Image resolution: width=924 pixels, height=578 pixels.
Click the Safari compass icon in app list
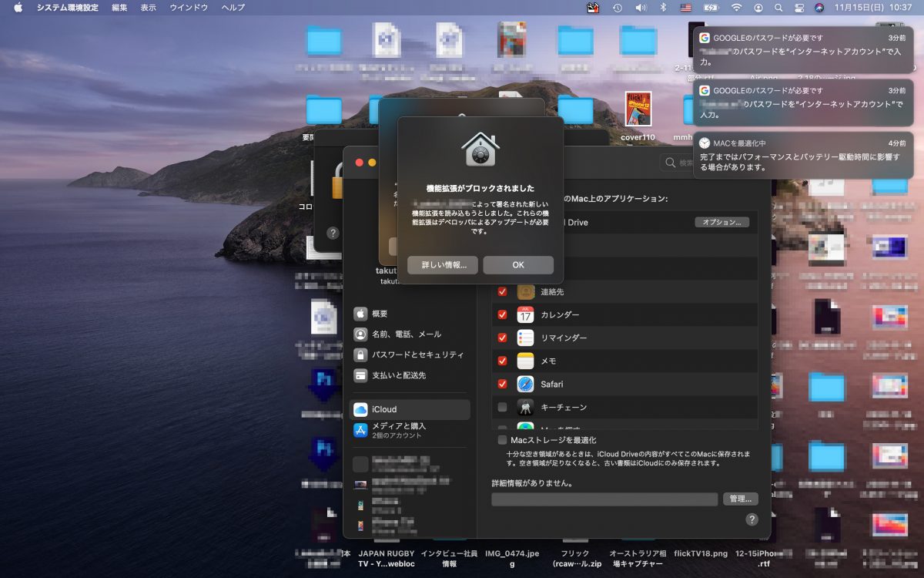pyautogui.click(x=526, y=384)
